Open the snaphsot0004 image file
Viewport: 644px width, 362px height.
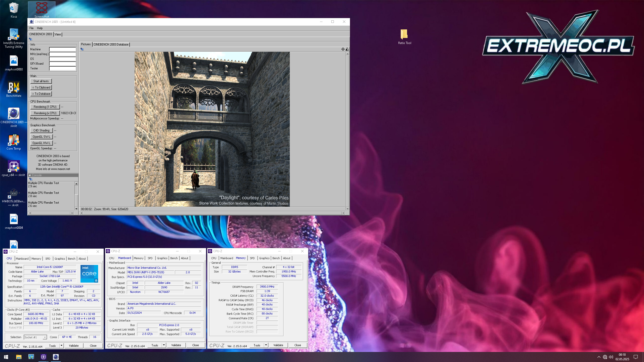[14, 221]
